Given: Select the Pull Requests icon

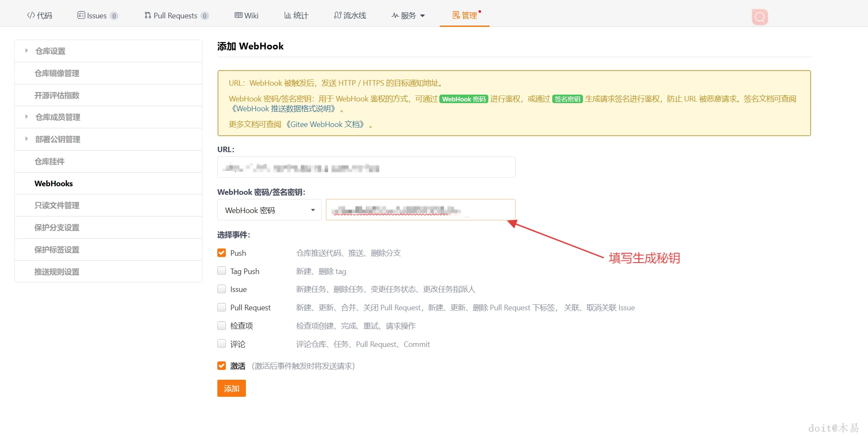Looking at the screenshot, I should coord(147,15).
